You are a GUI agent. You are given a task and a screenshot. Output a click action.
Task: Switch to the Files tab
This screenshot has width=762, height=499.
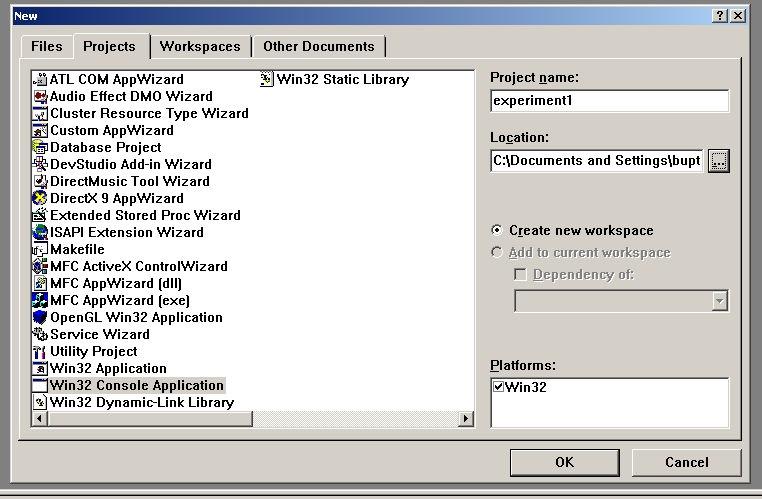(x=46, y=47)
